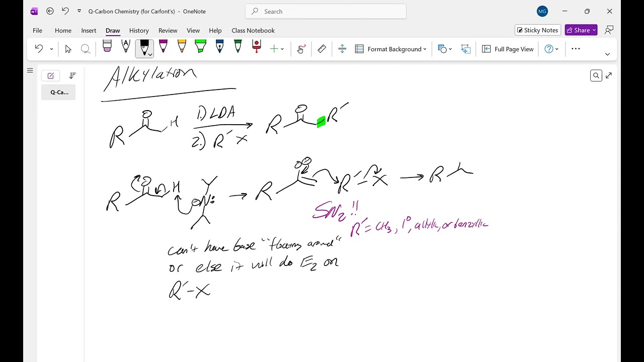
Task: Click the MG account avatar
Action: 542,11
